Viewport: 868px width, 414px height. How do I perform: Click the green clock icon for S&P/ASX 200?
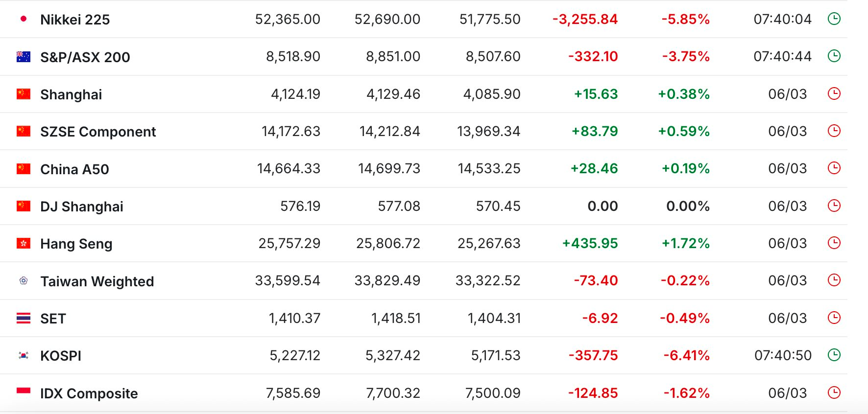click(834, 56)
